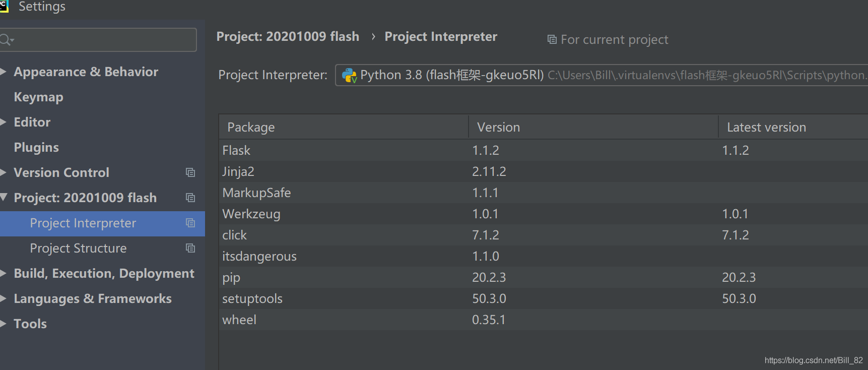The image size is (868, 370).
Task: Click the Python interpreter icon in the combo box
Action: click(x=349, y=75)
